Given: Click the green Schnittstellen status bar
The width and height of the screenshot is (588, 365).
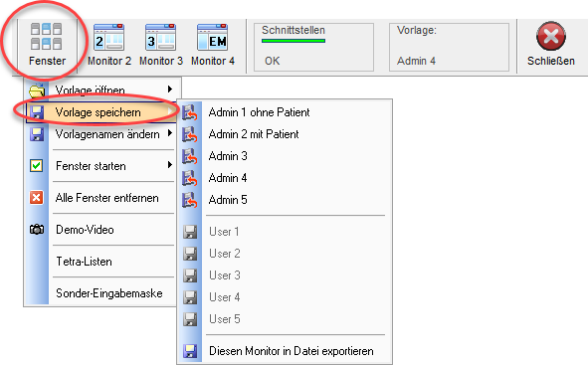Looking at the screenshot, I should pos(294,41).
